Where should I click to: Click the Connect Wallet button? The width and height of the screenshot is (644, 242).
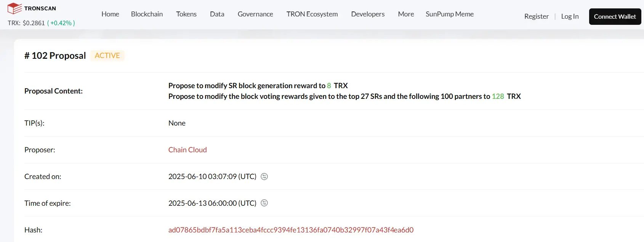pos(615,16)
